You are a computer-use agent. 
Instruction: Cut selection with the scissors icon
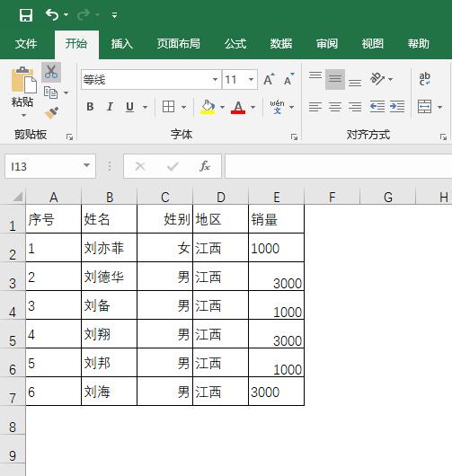click(51, 72)
